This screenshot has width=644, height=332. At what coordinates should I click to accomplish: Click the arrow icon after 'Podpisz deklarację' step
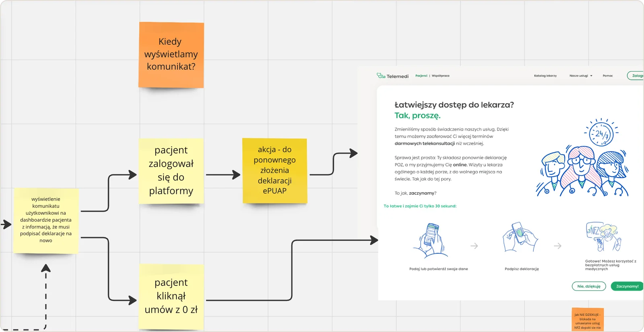click(x=557, y=246)
